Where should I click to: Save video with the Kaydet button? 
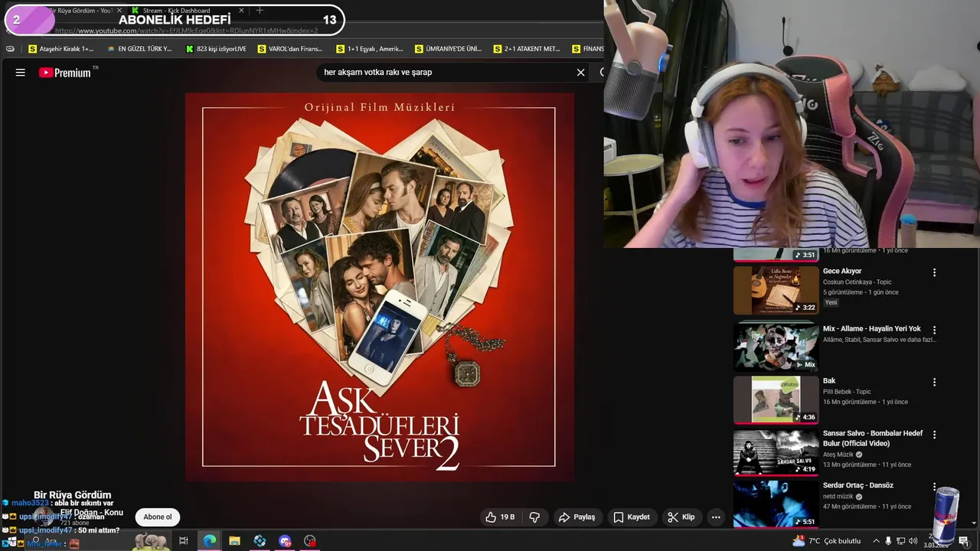coord(632,517)
